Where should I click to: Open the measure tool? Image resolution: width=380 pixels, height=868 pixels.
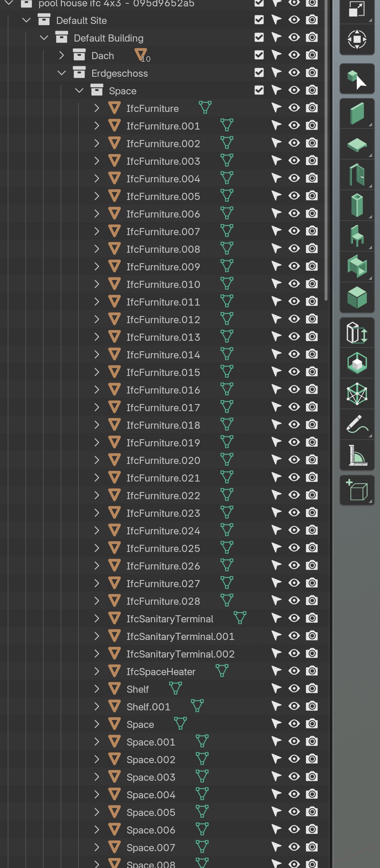356,455
